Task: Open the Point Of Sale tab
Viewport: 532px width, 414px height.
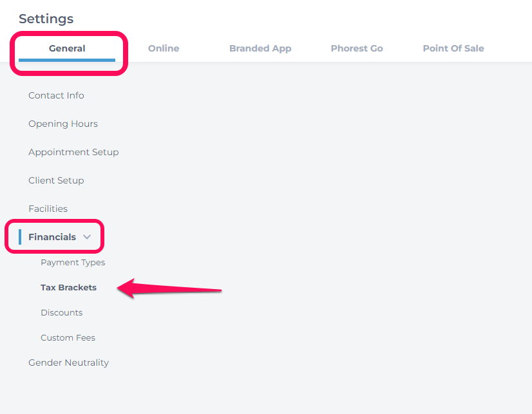Action: [x=453, y=48]
